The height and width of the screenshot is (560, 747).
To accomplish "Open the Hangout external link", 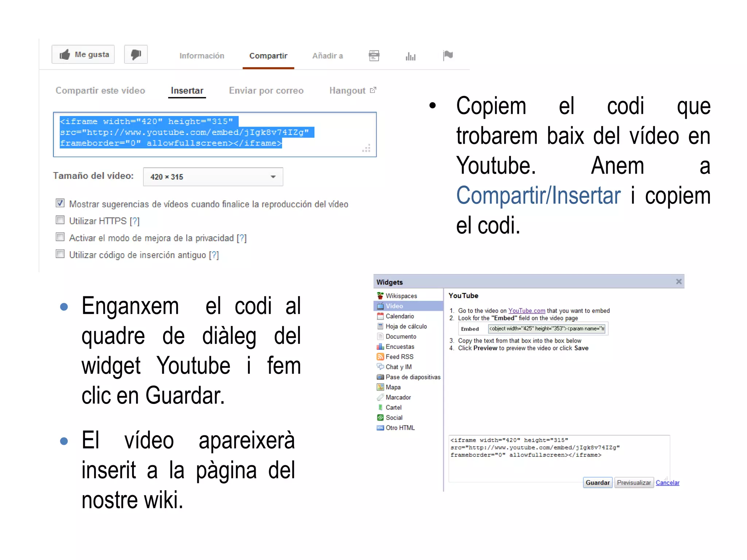I will (352, 90).
